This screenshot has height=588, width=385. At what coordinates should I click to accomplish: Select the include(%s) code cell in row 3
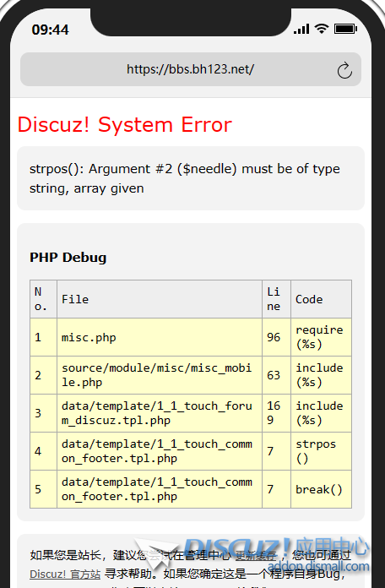(322, 413)
